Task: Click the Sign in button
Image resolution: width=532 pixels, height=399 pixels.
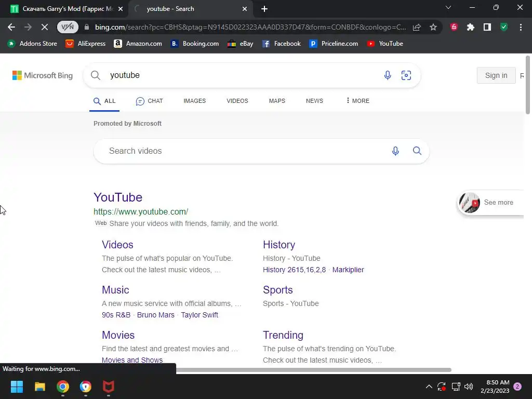Action: tap(496, 75)
